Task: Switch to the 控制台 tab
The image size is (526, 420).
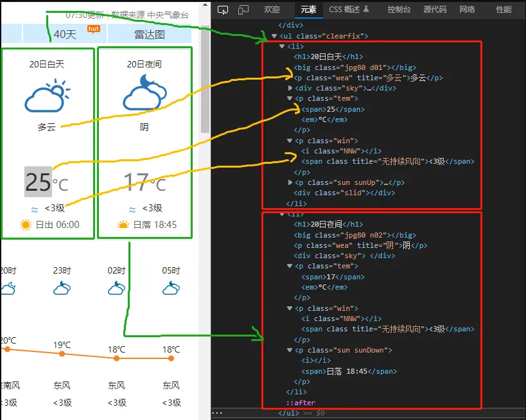Action: (x=399, y=10)
